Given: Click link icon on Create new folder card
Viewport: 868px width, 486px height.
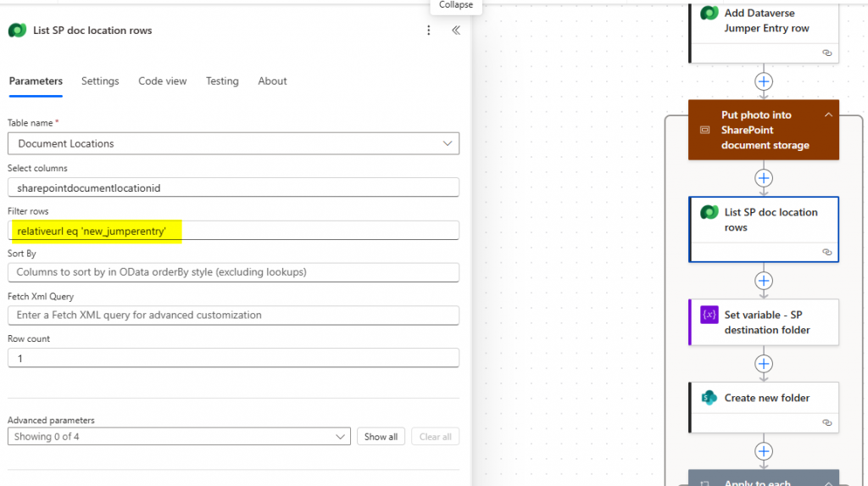Looking at the screenshot, I should (x=827, y=422).
